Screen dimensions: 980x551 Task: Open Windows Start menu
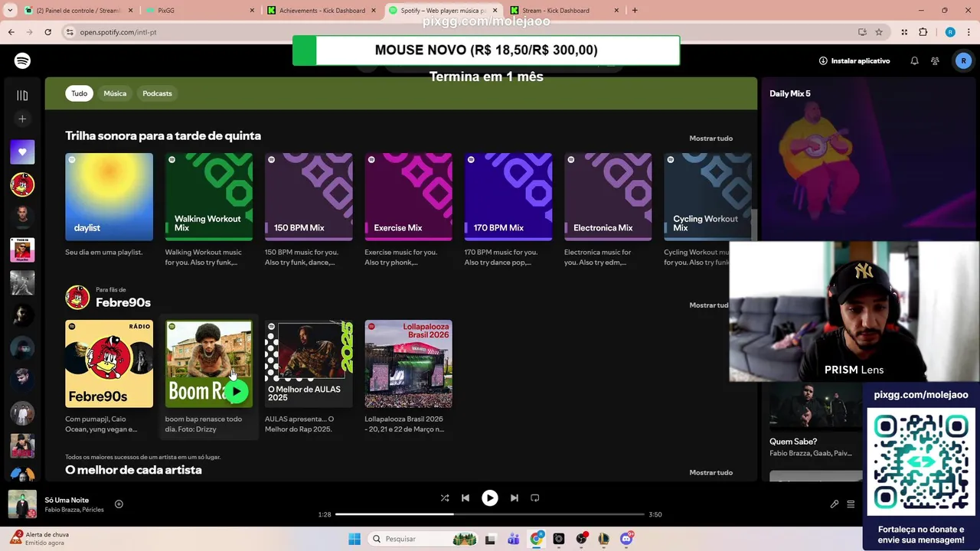click(x=354, y=539)
